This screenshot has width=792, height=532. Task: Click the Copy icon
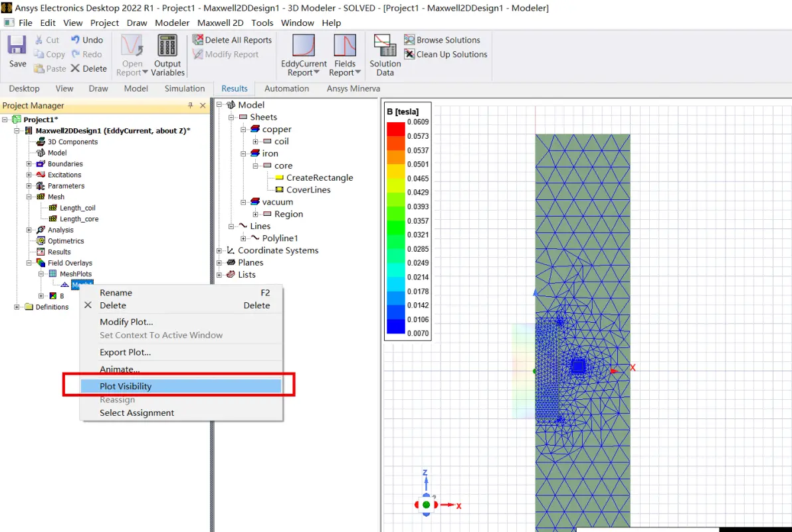coord(39,54)
